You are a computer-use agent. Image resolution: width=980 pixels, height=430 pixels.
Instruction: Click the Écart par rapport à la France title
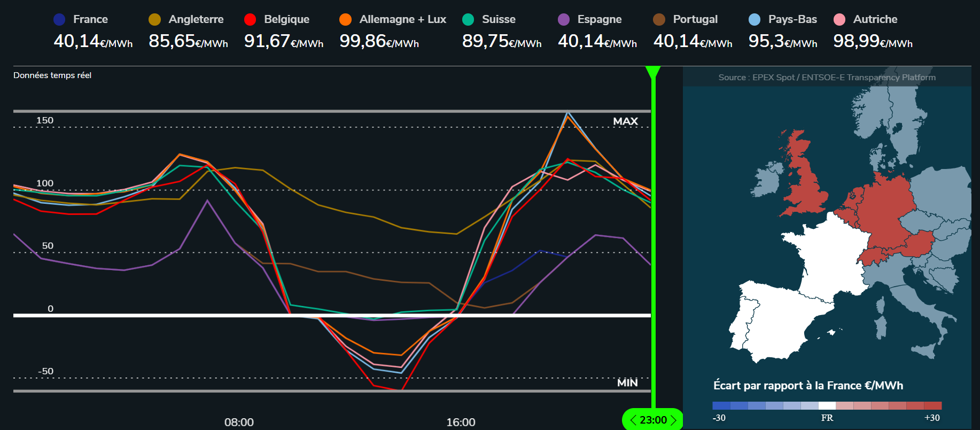[808, 386]
